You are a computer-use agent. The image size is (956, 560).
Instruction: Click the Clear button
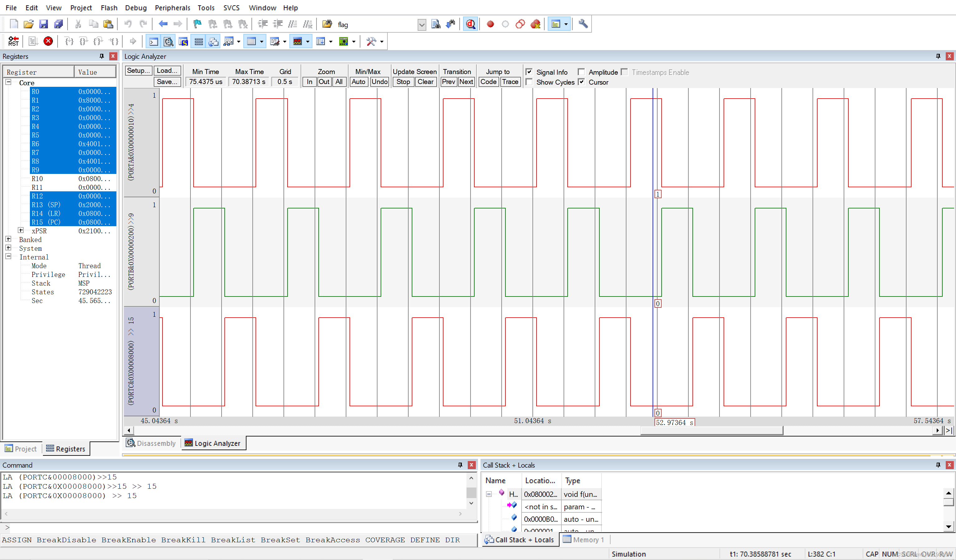coord(425,82)
